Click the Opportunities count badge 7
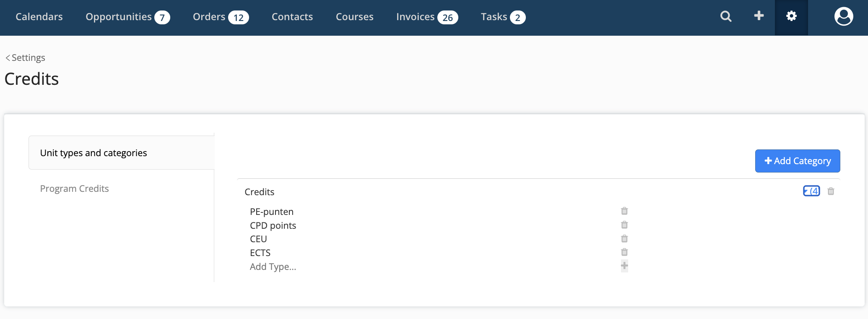The image size is (868, 319). coord(162,17)
